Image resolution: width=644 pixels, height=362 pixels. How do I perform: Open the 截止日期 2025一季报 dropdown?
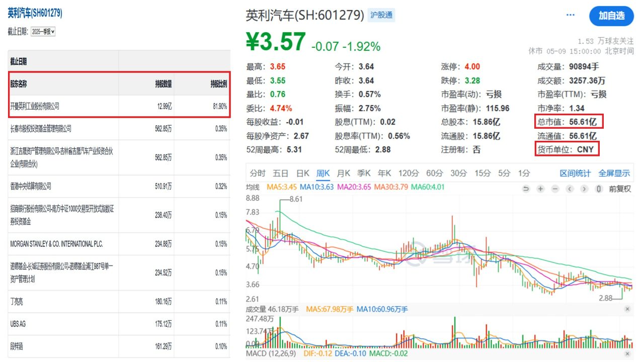pyautogui.click(x=43, y=31)
